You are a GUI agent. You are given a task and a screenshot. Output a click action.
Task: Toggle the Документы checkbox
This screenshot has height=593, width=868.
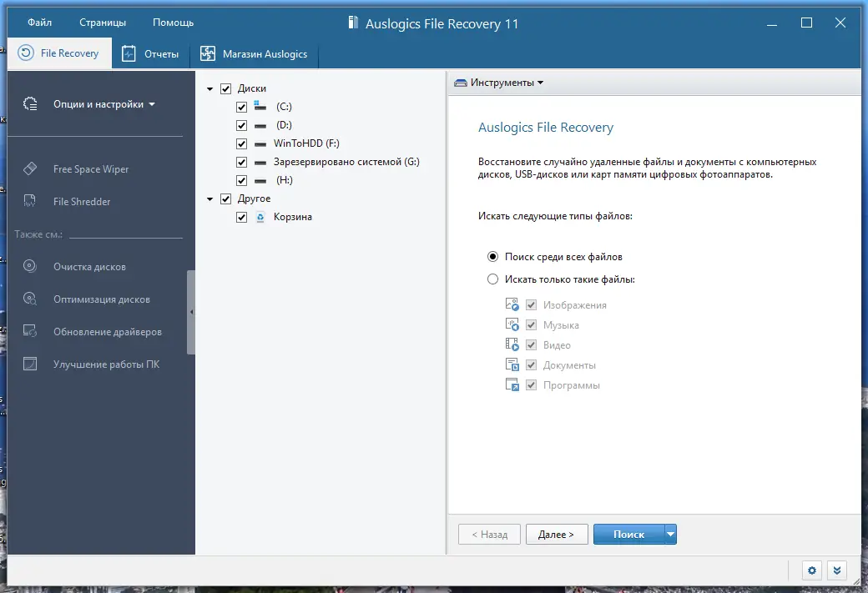531,364
